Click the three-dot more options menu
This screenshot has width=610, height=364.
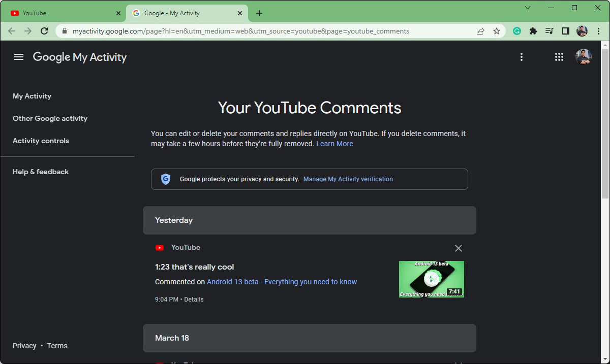coord(521,57)
